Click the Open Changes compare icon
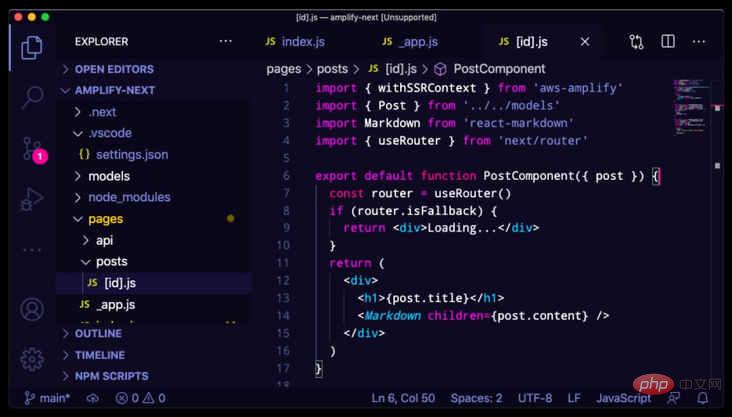The height and width of the screenshot is (417, 732). coord(637,42)
